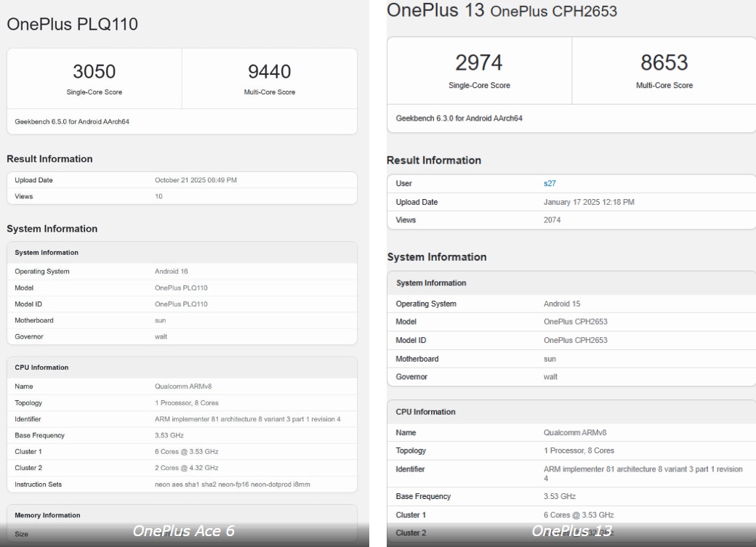Click 'OnePlus CPH2653' in the Model ID row
Screen dimensions: 756x547
coord(575,340)
